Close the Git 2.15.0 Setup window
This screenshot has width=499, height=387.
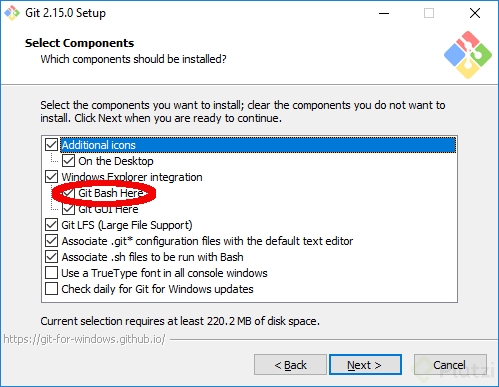point(475,13)
